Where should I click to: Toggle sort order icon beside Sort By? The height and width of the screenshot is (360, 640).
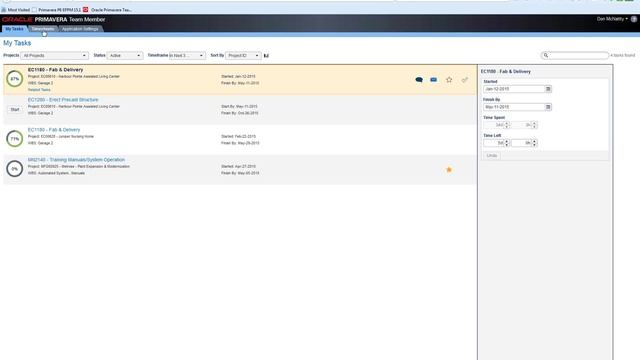pyautogui.click(x=266, y=56)
